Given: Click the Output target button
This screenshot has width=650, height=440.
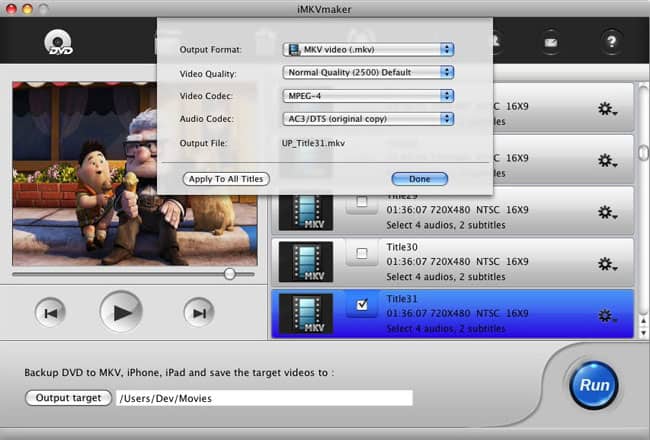Looking at the screenshot, I should (68, 398).
